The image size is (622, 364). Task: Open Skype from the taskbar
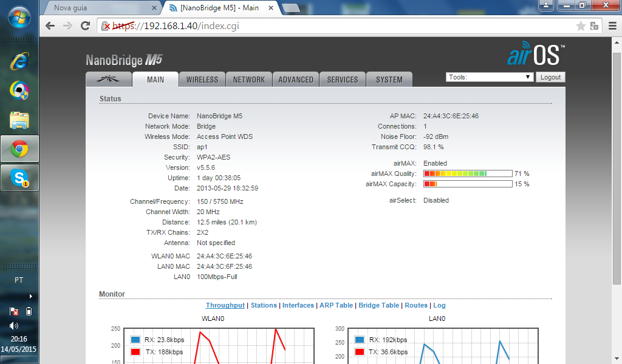pyautogui.click(x=19, y=178)
